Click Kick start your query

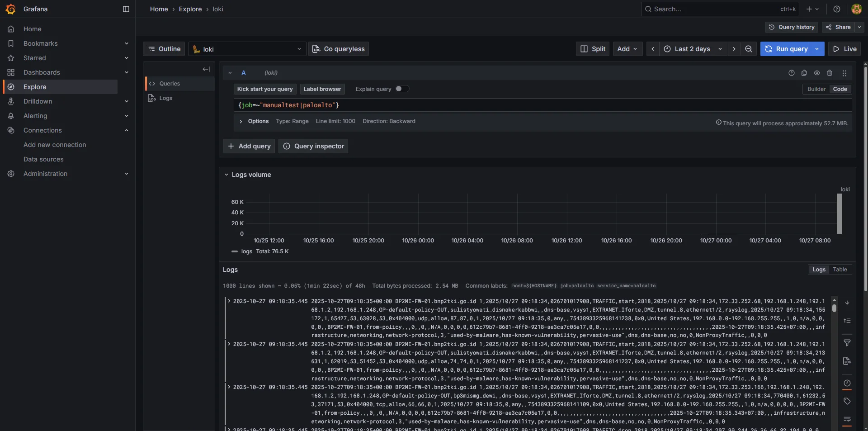coord(265,89)
